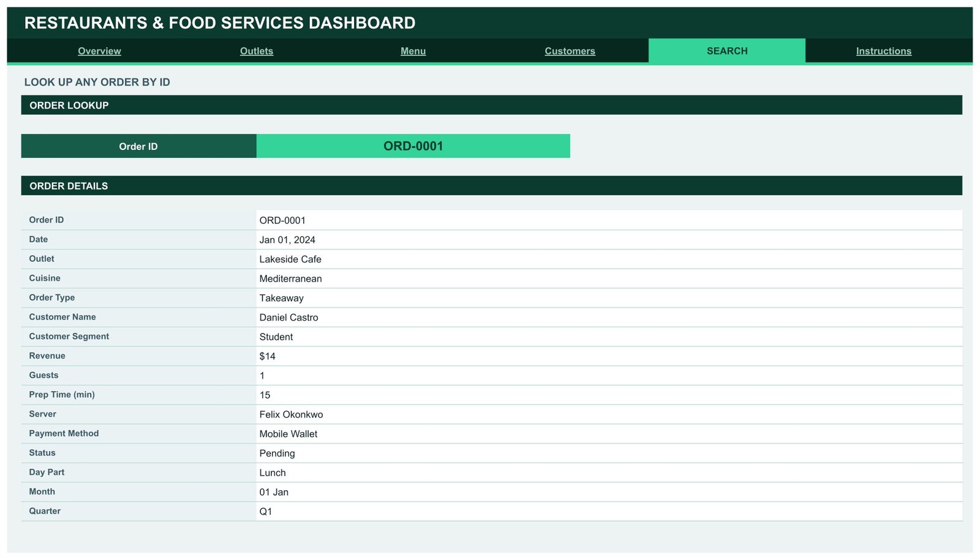Screen dimensions: 980x560
Task: Click the 'Order Type' row label
Action: (52, 297)
